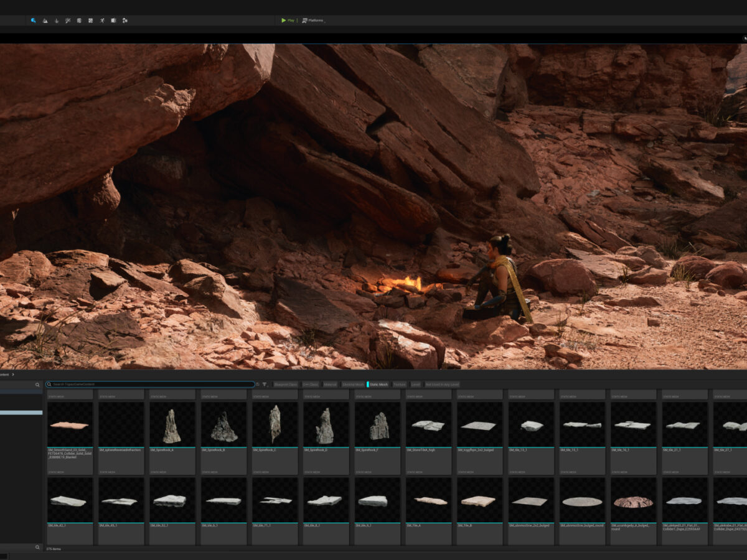The width and height of the screenshot is (747, 560).
Task: Toggle the Static Mesh filter off
Action: pos(378,385)
